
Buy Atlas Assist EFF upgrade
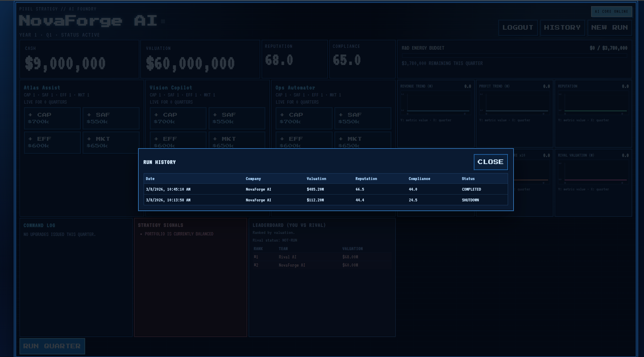tap(52, 142)
